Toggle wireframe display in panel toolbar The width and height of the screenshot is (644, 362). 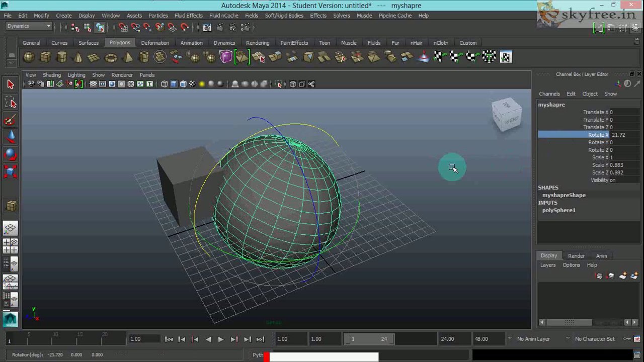coord(164,84)
